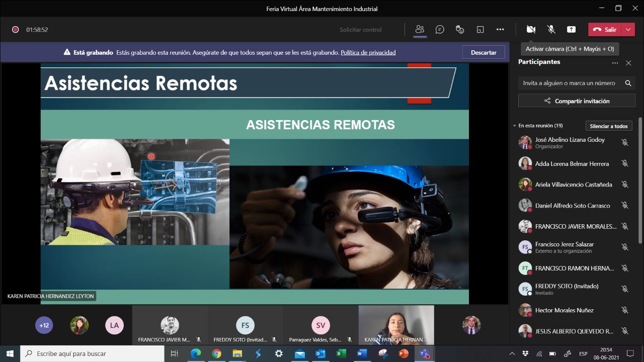Open the participants panel icon
The image size is (644, 362).
(420, 29)
